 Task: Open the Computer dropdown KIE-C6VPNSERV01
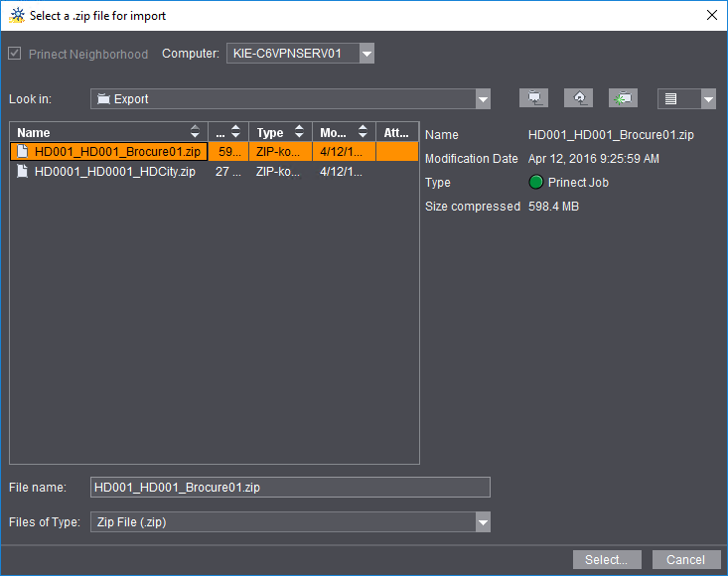tap(300, 54)
